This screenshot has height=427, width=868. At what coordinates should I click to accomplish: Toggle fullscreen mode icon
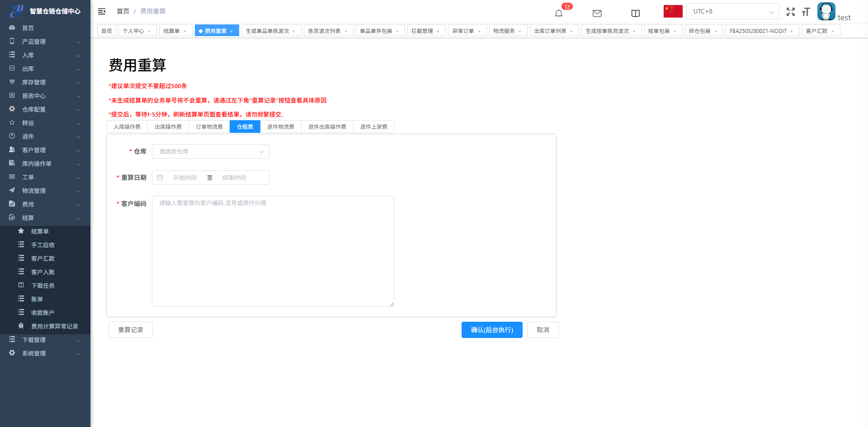pyautogui.click(x=790, y=12)
